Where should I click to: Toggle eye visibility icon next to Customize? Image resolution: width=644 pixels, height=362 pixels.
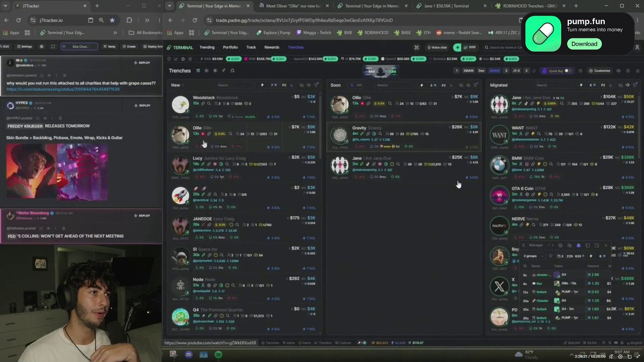point(618,71)
